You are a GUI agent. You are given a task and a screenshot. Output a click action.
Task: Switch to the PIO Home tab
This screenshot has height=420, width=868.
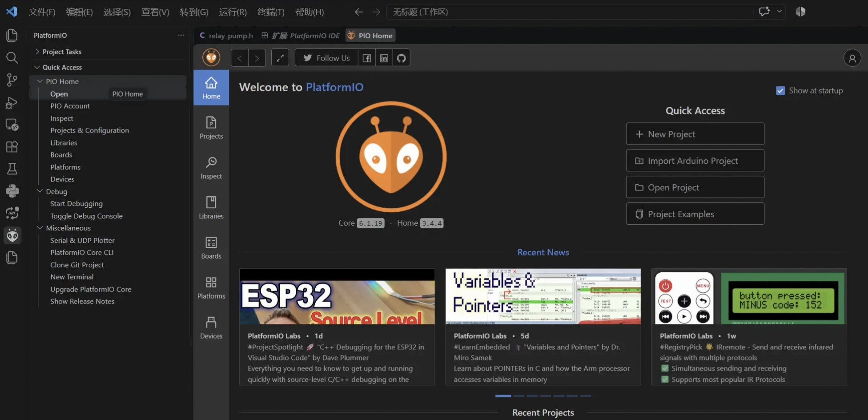pyautogui.click(x=370, y=36)
